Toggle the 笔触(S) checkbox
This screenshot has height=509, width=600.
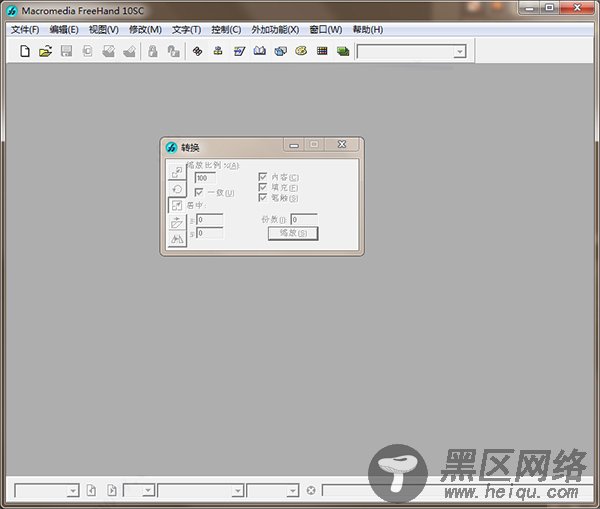pos(263,197)
